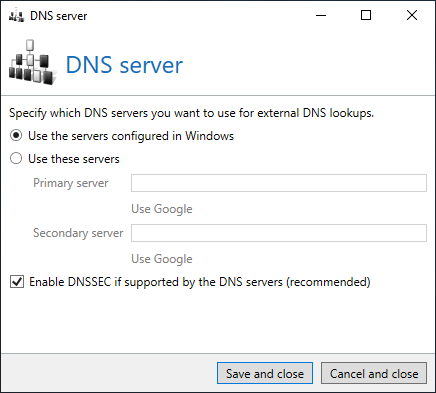Image resolution: width=436 pixels, height=393 pixels.
Task: Close the DNS server window
Action: click(x=412, y=15)
